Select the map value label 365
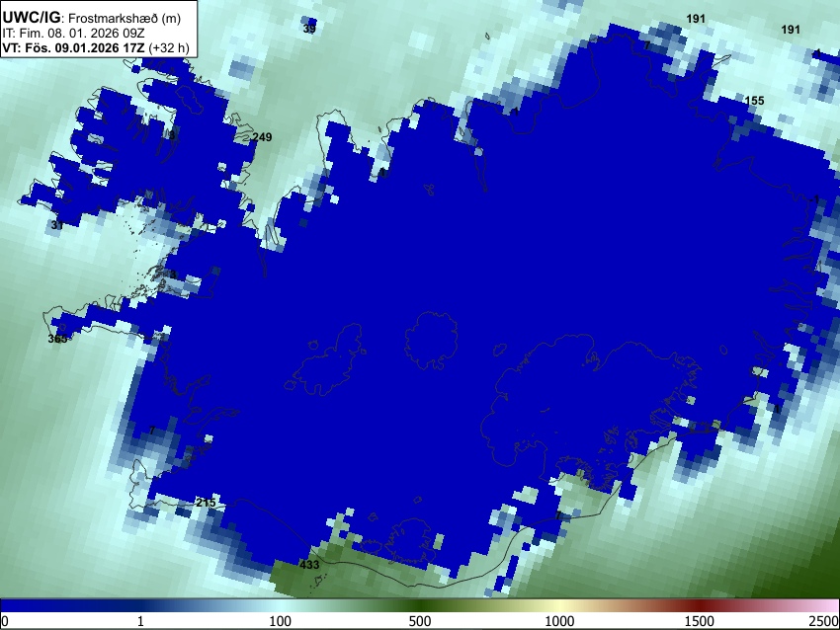840x630 pixels. (x=58, y=339)
